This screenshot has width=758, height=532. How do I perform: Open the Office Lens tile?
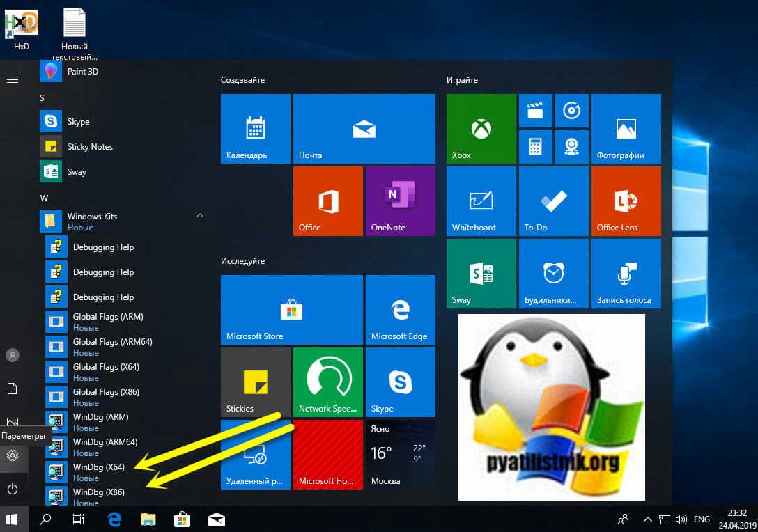point(626,201)
